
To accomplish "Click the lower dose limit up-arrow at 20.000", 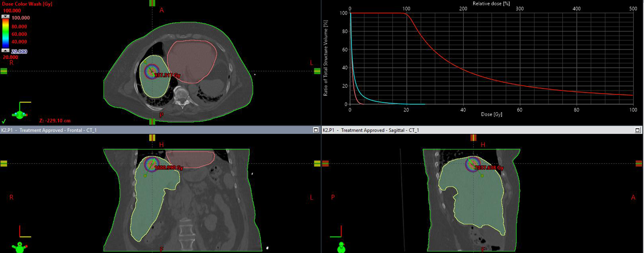I will (x=5, y=51).
